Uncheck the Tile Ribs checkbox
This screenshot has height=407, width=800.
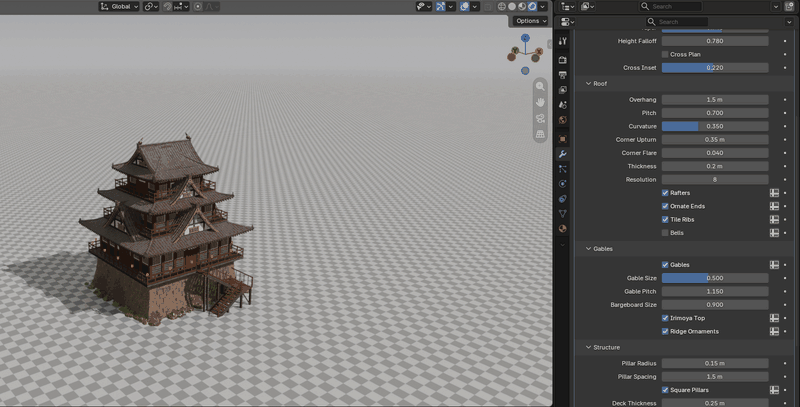click(665, 219)
